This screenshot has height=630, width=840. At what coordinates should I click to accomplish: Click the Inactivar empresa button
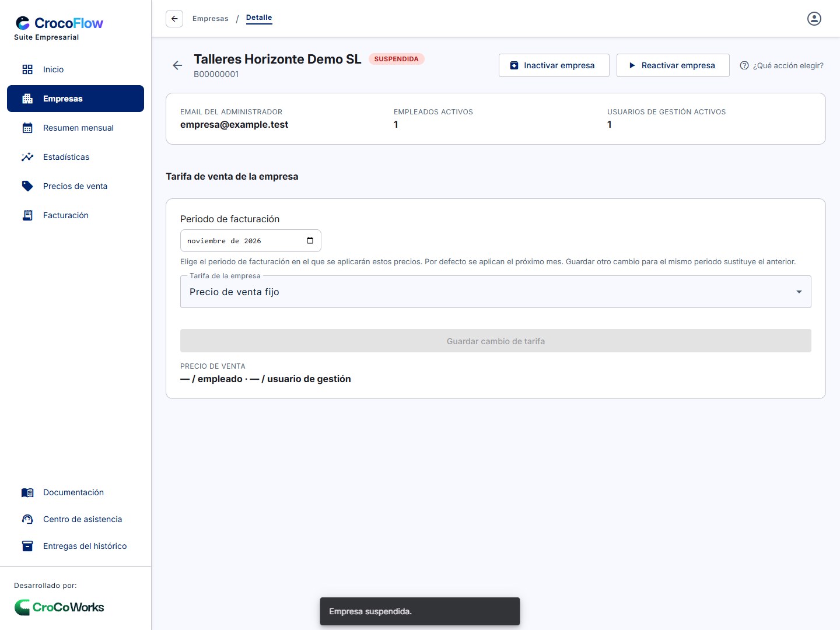pyautogui.click(x=554, y=65)
